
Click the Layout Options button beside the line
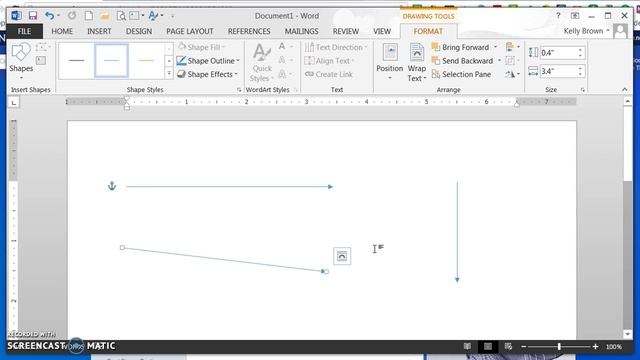tap(342, 256)
